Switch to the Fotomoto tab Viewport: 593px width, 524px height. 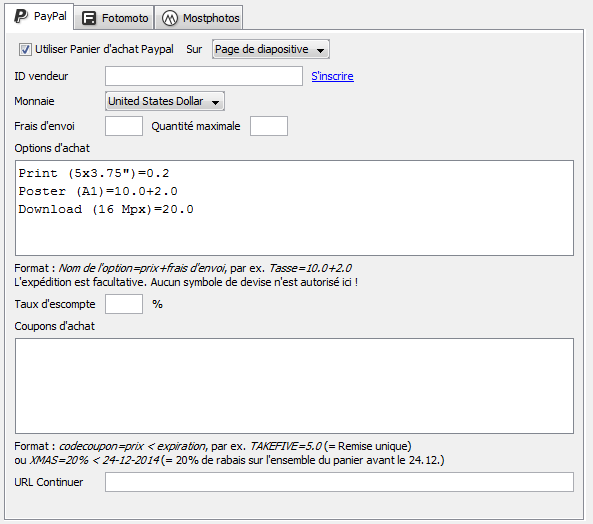[114, 18]
